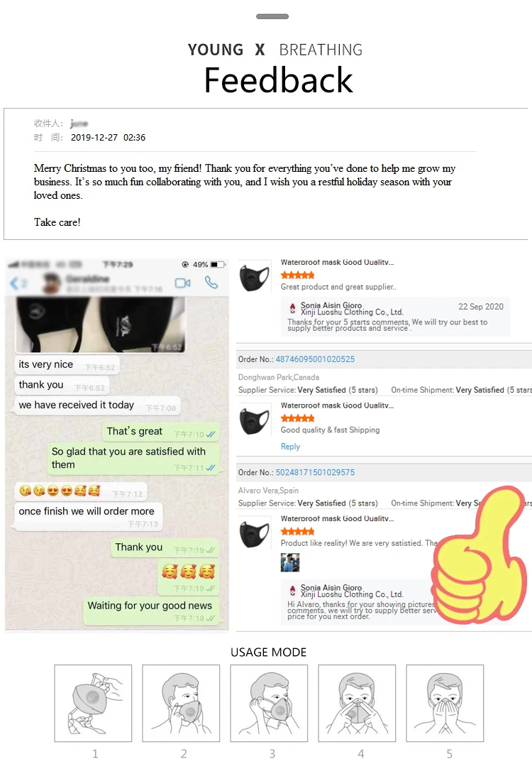Tap the back arrow in chat header
The image size is (532, 781).
(x=14, y=283)
